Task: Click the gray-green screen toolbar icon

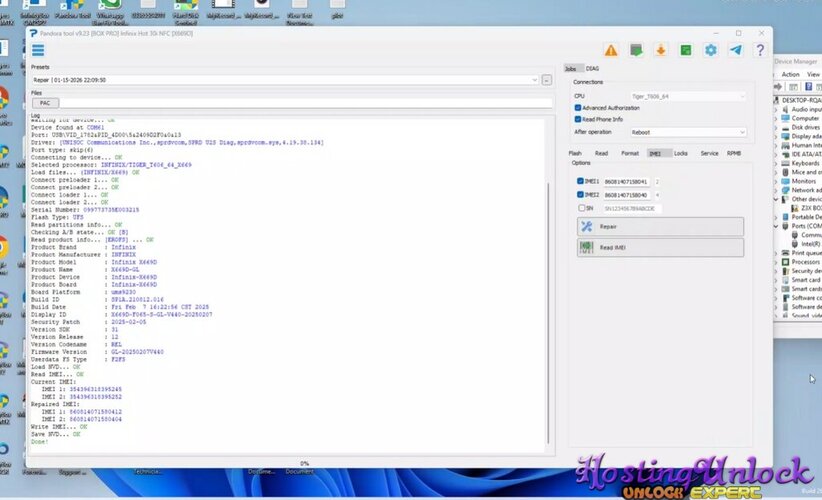Action: pos(635,50)
